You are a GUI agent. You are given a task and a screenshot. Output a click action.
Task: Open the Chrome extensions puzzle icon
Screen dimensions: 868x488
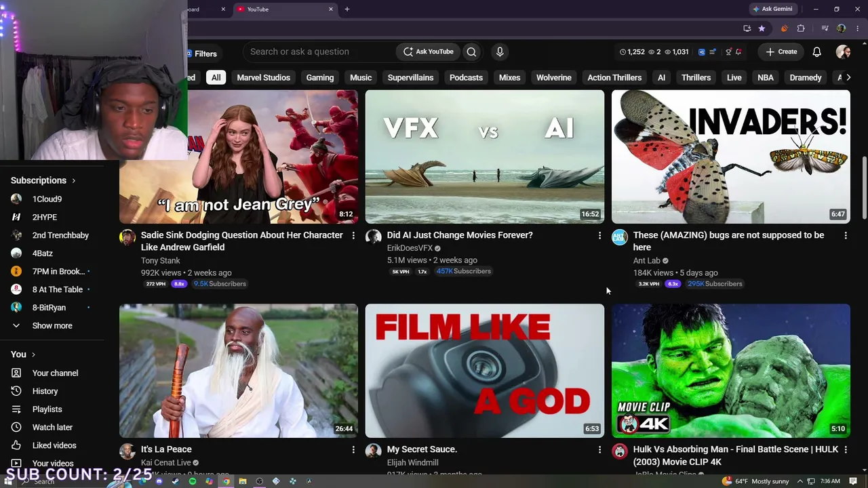pyautogui.click(x=801, y=28)
